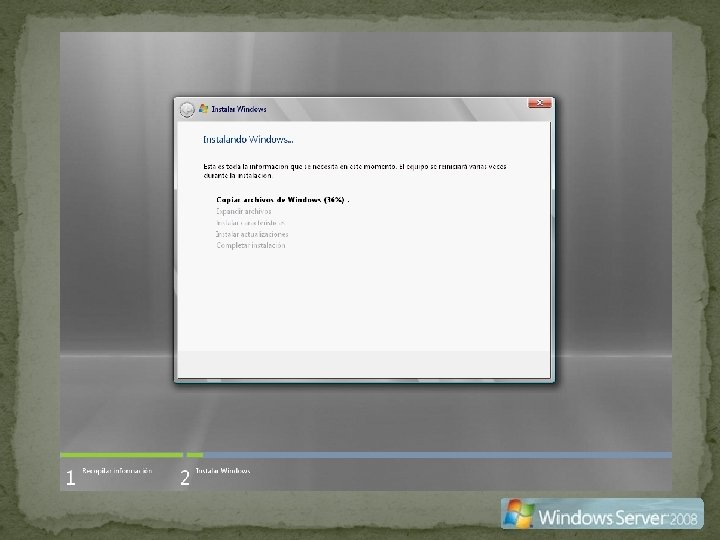The image size is (720, 540).
Task: Click the Windows flag icon in title bar
Action: (203, 109)
